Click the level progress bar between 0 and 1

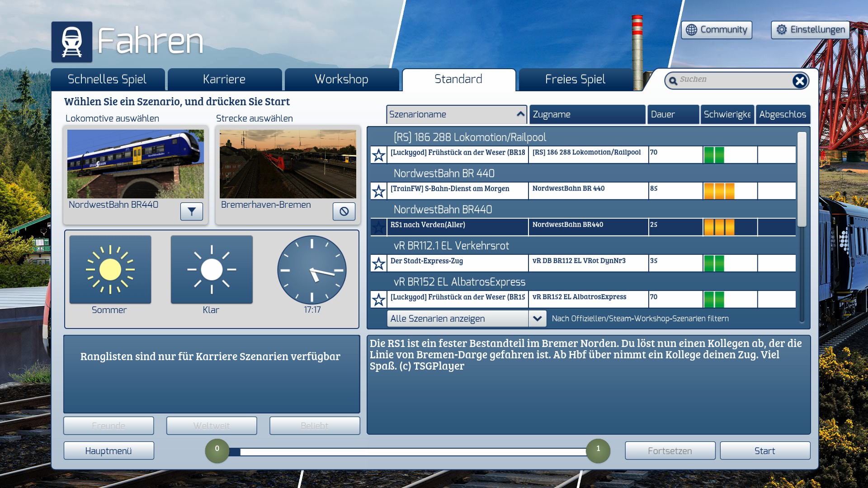tap(407, 451)
